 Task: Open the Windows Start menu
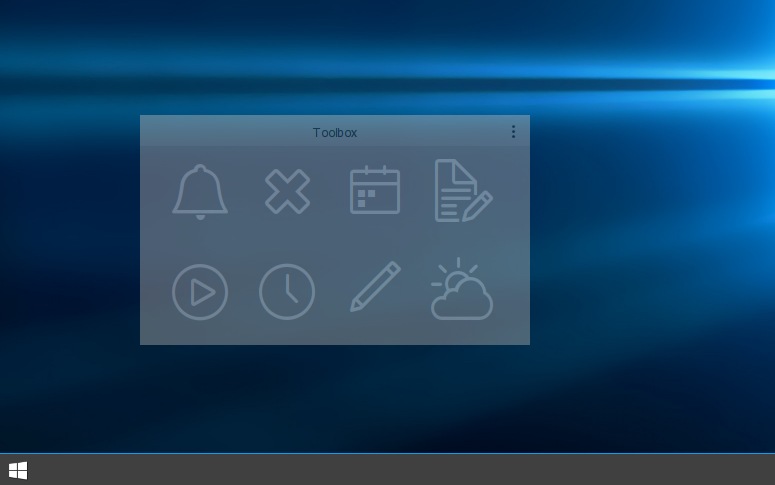click(x=18, y=470)
